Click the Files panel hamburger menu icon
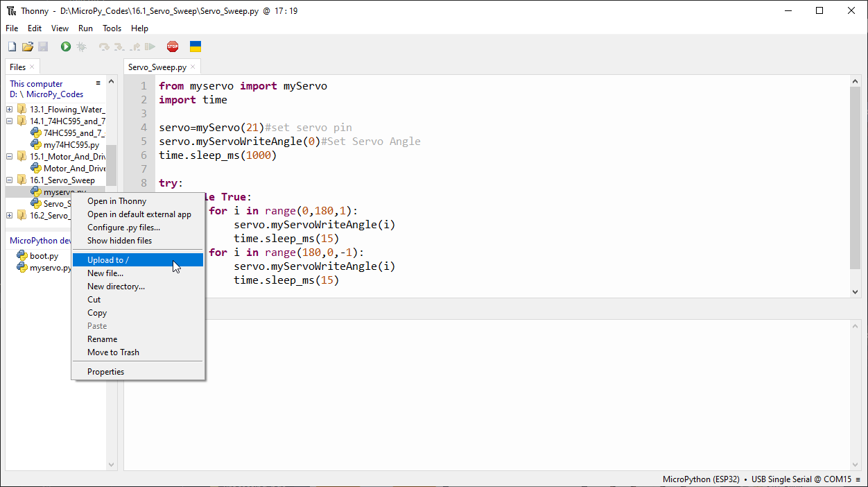The height and width of the screenshot is (487, 868). [98, 83]
